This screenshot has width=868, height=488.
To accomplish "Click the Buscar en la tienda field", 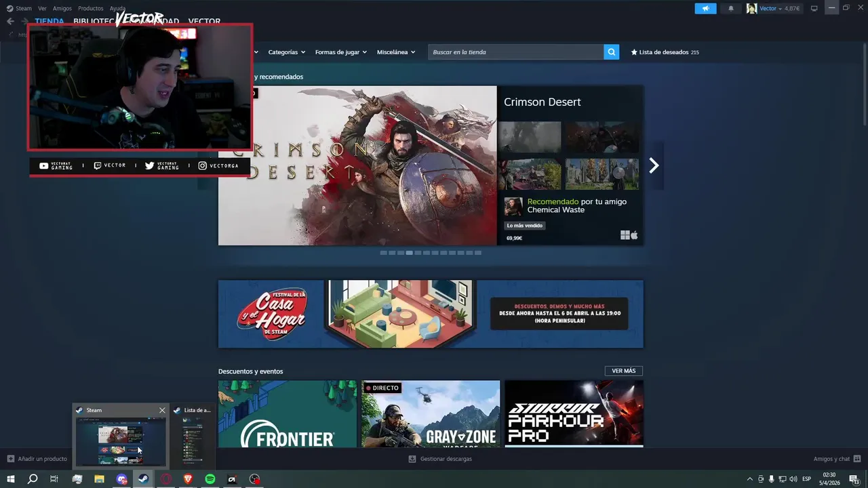I will tap(515, 52).
